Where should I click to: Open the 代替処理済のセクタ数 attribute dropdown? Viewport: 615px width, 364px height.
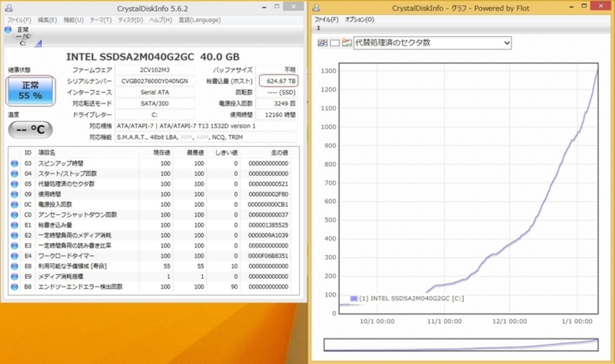click(x=432, y=43)
